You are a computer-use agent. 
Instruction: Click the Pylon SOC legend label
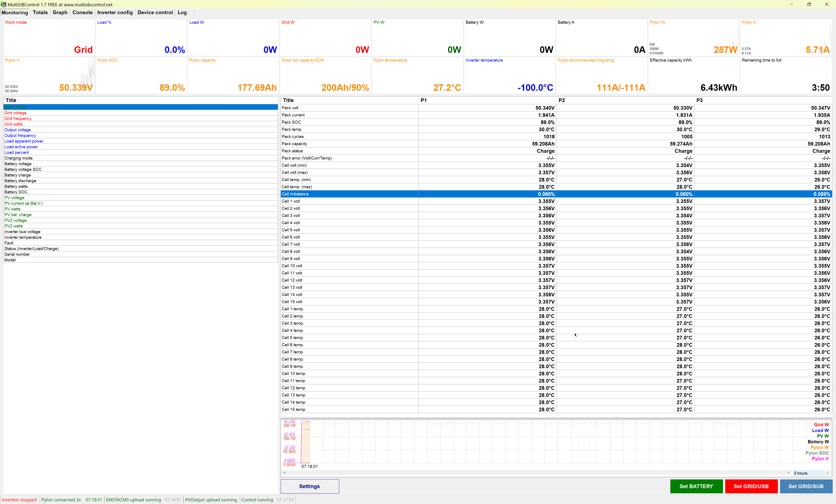pos(817,453)
